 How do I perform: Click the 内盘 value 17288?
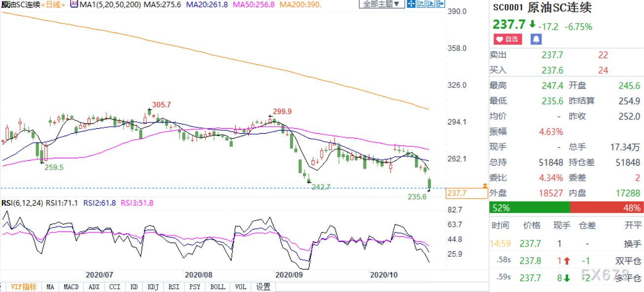point(628,193)
